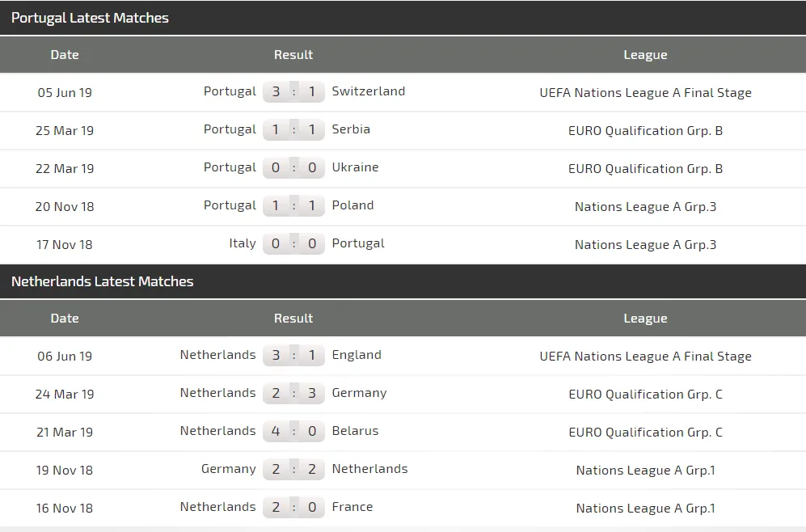This screenshot has width=806, height=532.
Task: Click EURO Qualification Grp. B on Serbia row
Action: tap(645, 131)
